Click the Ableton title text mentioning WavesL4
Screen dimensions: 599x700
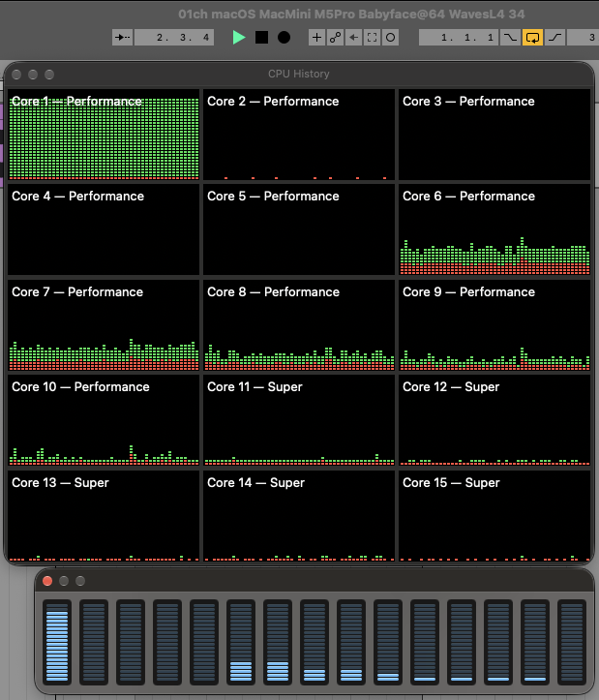tap(351, 15)
